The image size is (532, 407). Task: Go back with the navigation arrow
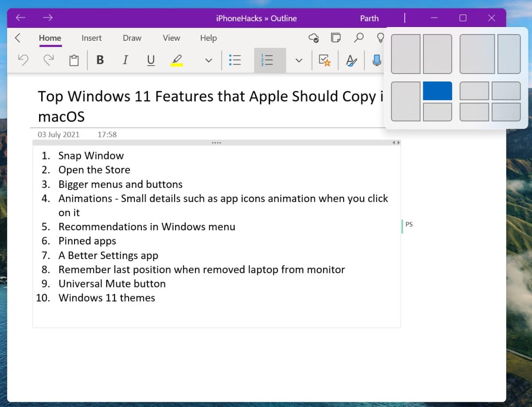coord(20,18)
